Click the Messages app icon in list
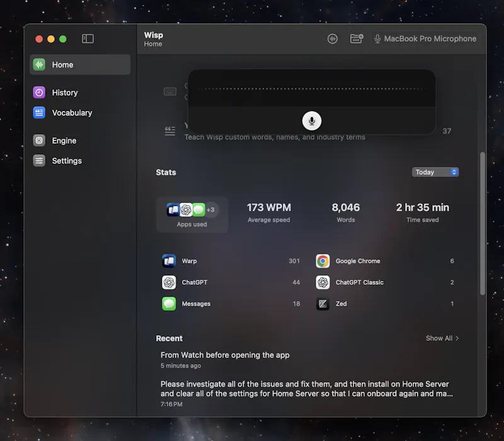Screen dimensions: 504x441 (169, 304)
